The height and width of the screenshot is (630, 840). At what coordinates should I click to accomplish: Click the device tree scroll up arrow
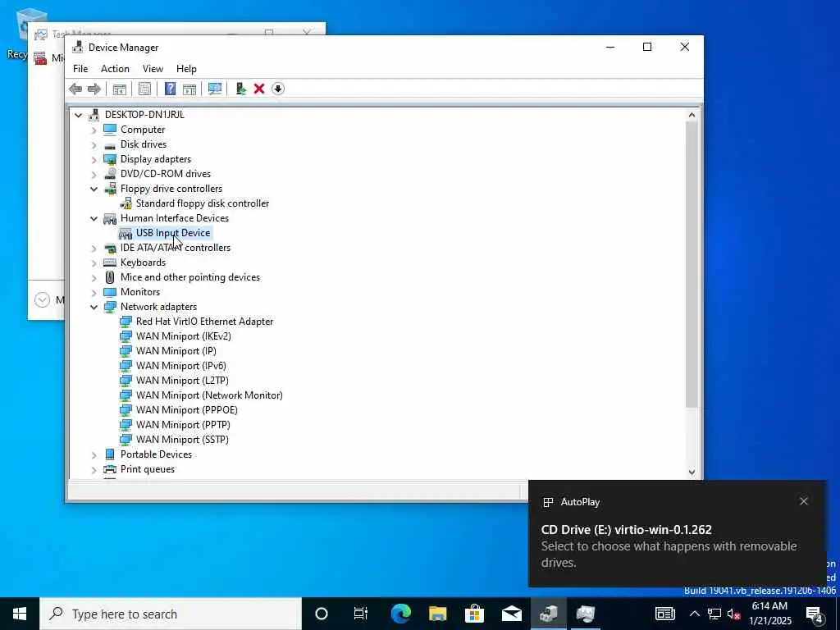coord(692,115)
